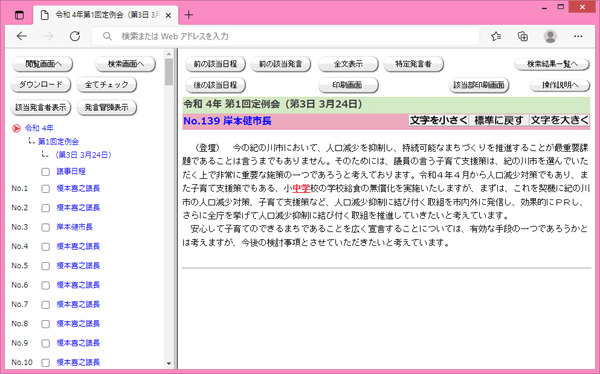
Task: Check the No.8 checkbox
Action: [46, 324]
